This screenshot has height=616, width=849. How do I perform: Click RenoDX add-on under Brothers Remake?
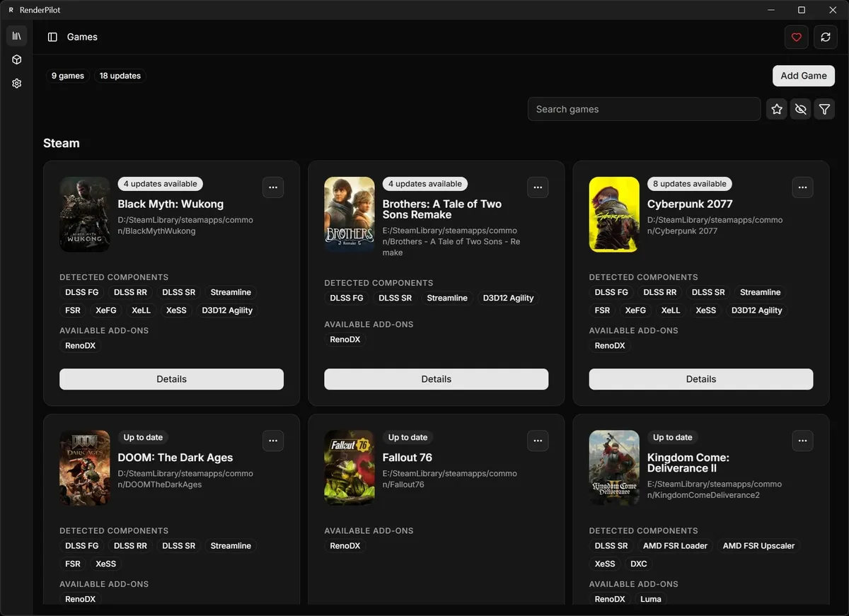[x=345, y=339]
